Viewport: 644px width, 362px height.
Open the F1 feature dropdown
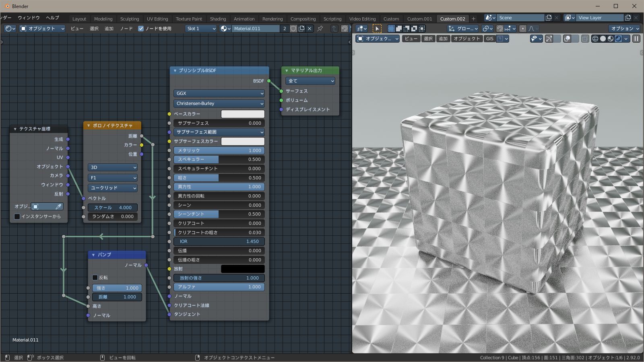point(113,178)
